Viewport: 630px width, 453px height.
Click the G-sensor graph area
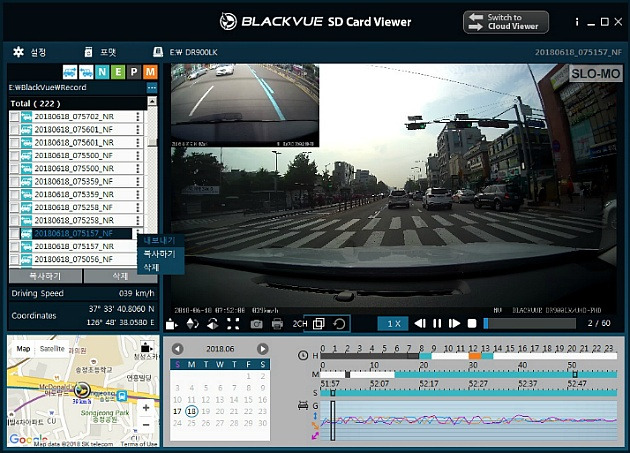click(x=468, y=421)
